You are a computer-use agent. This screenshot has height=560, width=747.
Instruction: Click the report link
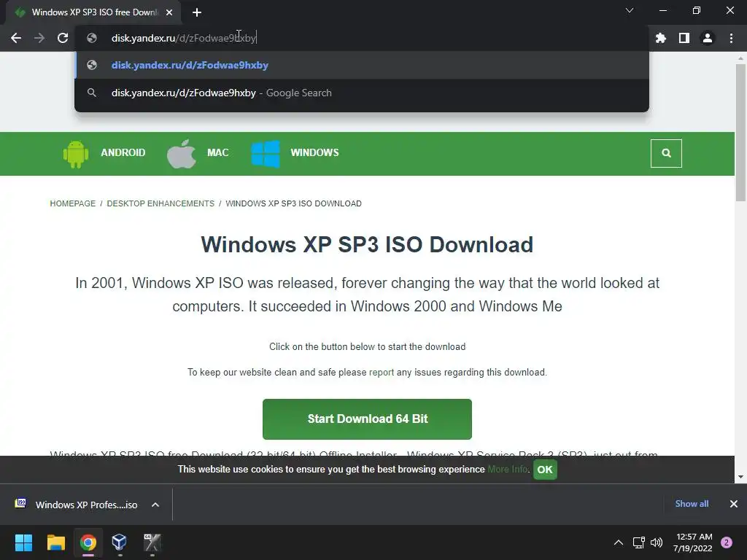pos(381,373)
